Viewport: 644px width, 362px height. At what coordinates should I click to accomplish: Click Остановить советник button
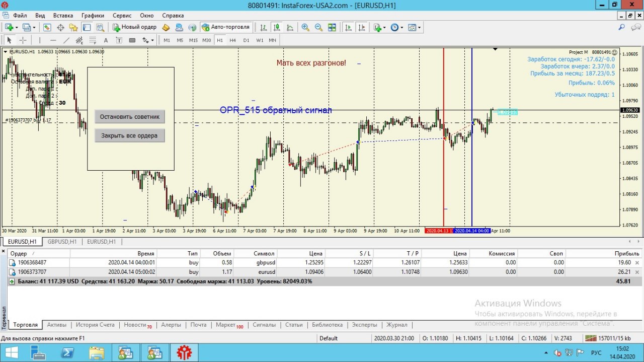click(130, 117)
